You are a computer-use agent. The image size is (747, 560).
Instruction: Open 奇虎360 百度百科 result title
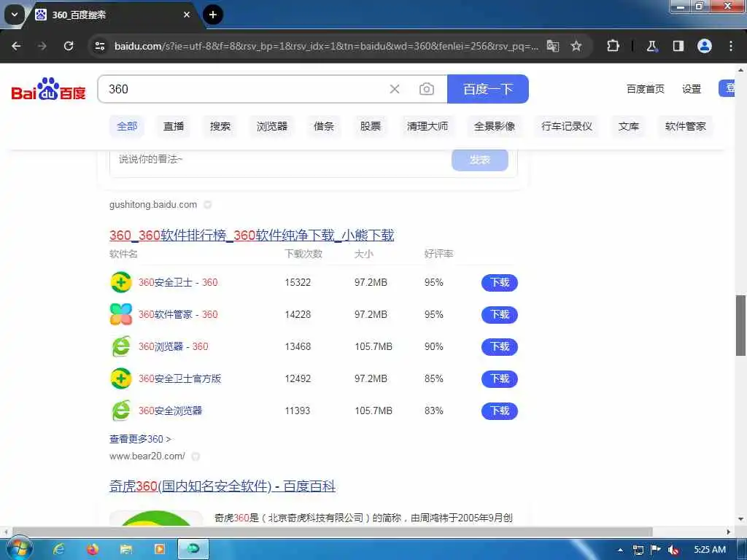222,486
